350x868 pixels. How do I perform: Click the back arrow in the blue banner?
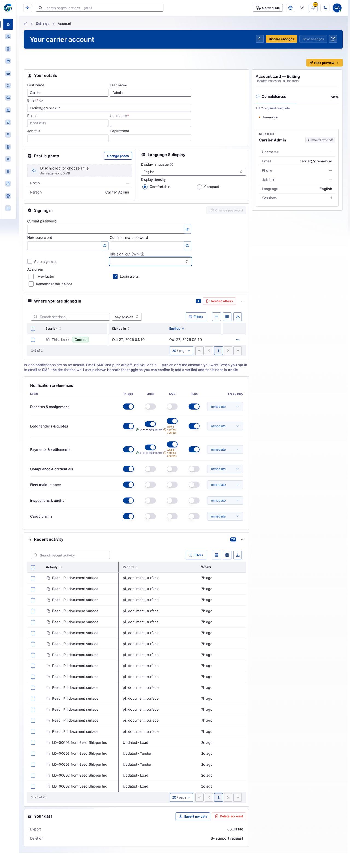260,39
